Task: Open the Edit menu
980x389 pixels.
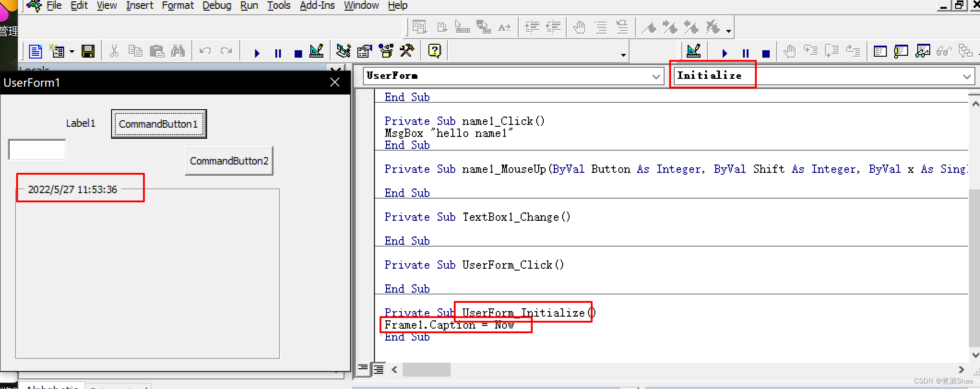Action: coord(79,6)
